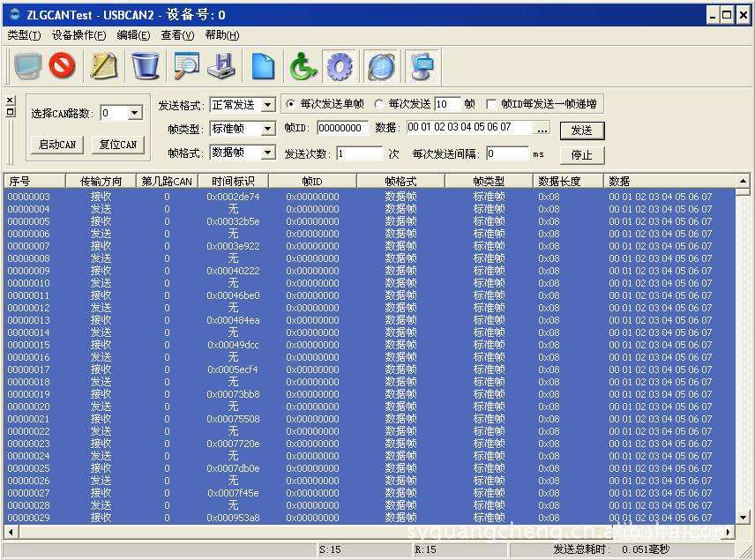Open the 选择CAN路数 dropdown
The height and width of the screenshot is (560, 755).
coord(135,113)
